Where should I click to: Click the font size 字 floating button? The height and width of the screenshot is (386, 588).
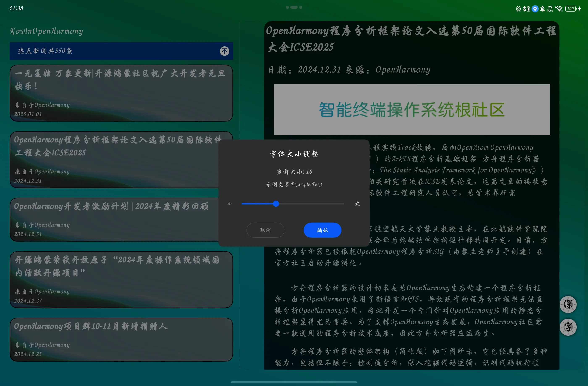[x=568, y=327]
